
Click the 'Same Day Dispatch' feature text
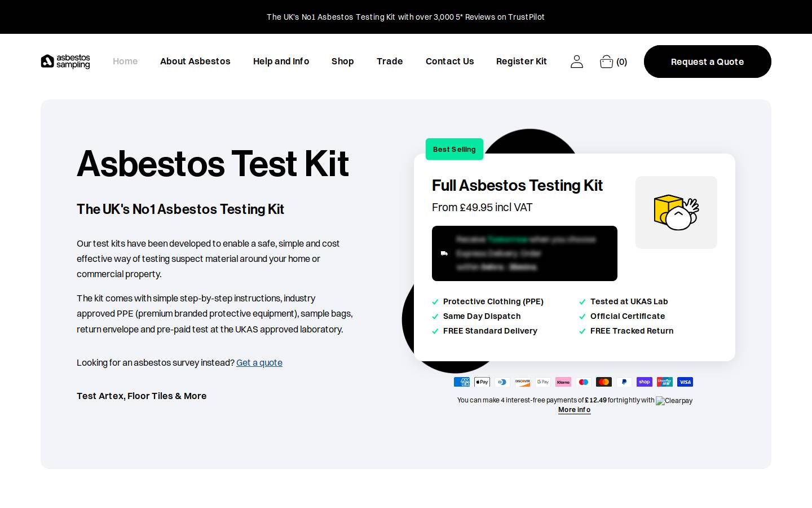(x=482, y=316)
